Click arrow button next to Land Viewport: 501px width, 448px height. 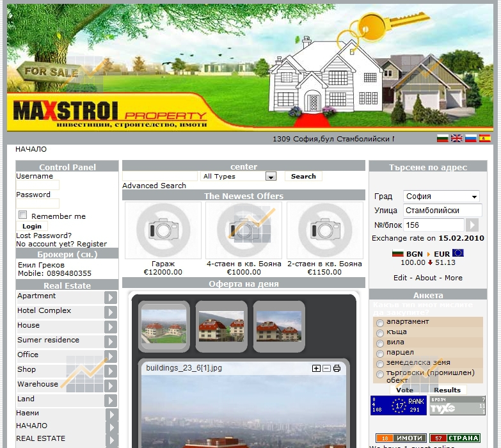click(x=111, y=401)
